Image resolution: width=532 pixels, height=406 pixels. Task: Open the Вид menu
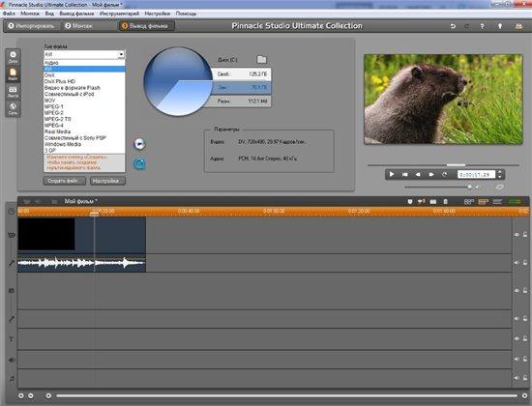pyautogui.click(x=49, y=14)
